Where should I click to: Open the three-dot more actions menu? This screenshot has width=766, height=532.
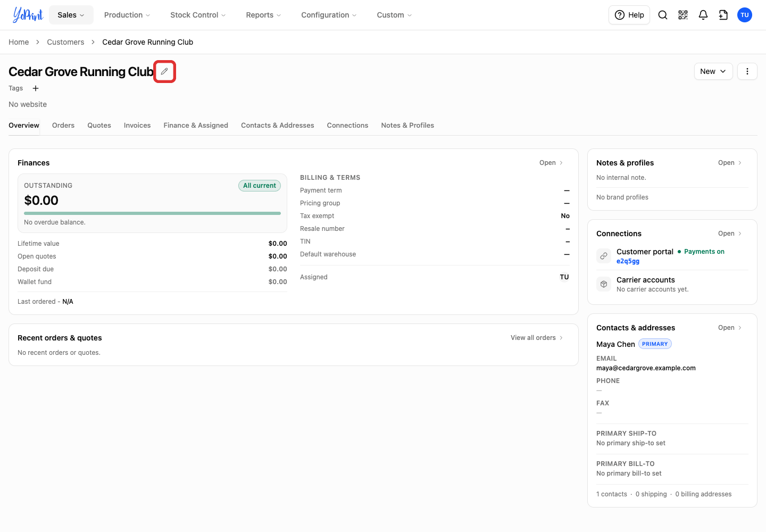[747, 71]
